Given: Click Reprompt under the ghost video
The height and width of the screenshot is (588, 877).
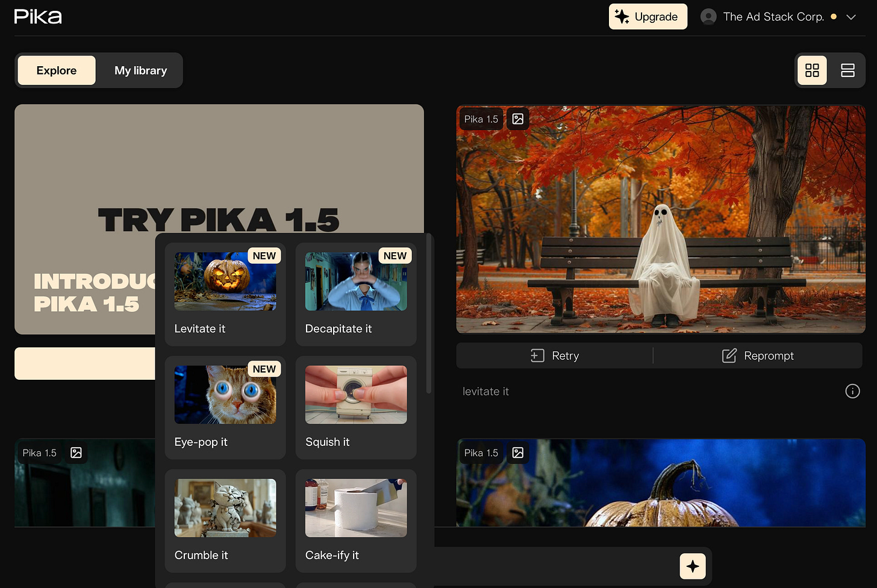Looking at the screenshot, I should [758, 356].
